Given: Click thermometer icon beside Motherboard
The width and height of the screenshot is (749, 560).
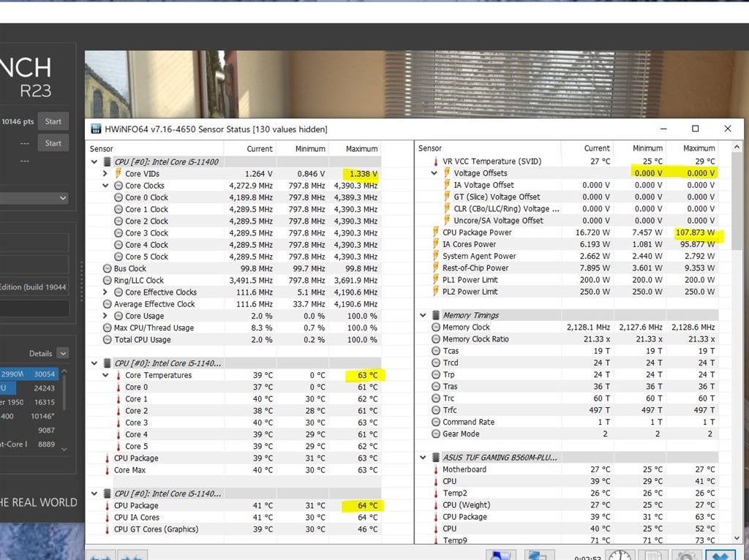Looking at the screenshot, I should [436, 469].
